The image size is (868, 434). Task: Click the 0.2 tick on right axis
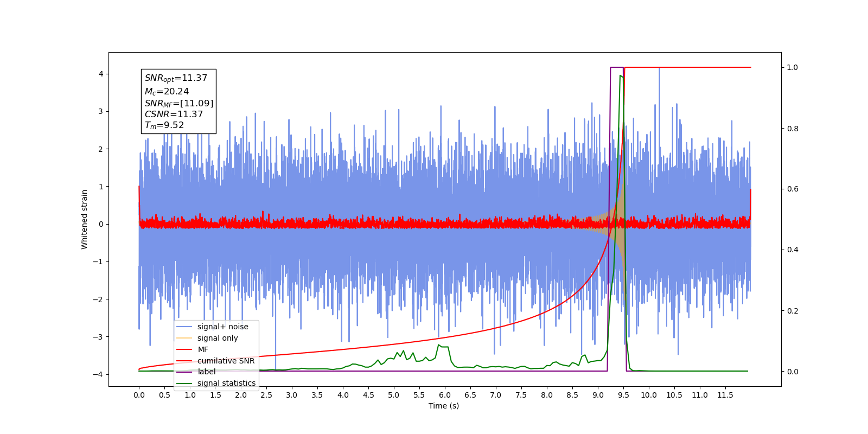point(793,311)
